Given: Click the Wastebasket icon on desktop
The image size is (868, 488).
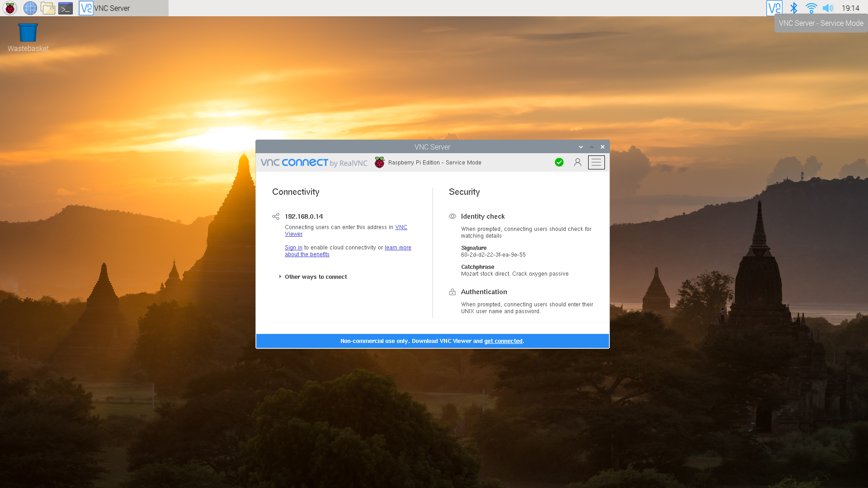Looking at the screenshot, I should 28,33.
